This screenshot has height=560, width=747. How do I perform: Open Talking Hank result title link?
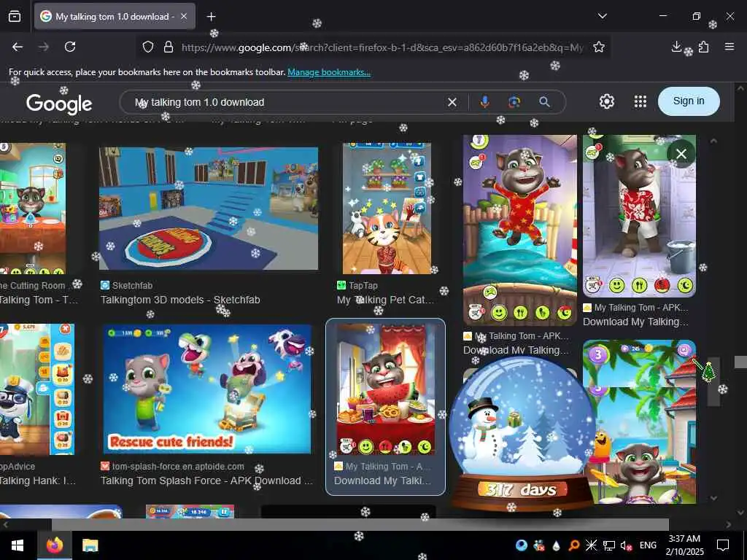pos(38,481)
